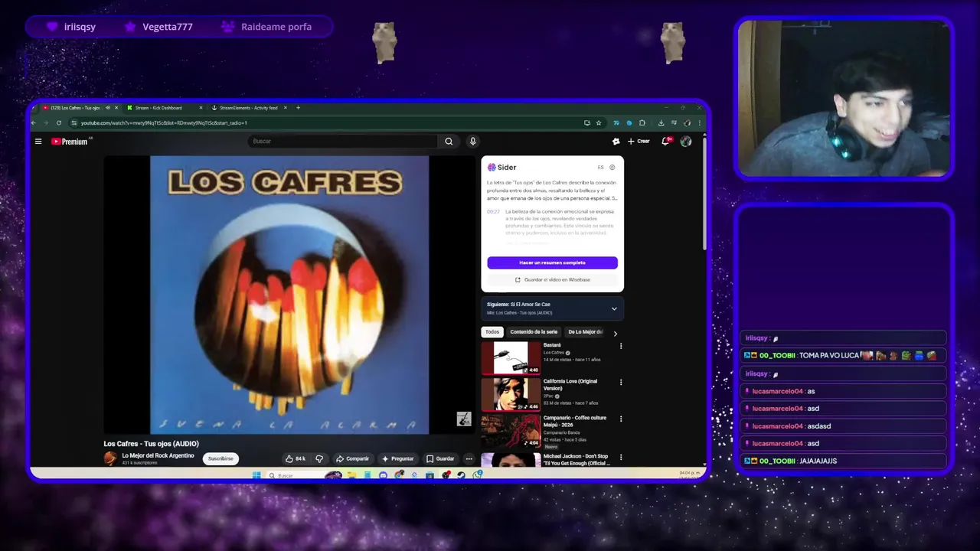Open more actions ellipsis under video
The width and height of the screenshot is (980, 551).
(x=469, y=458)
